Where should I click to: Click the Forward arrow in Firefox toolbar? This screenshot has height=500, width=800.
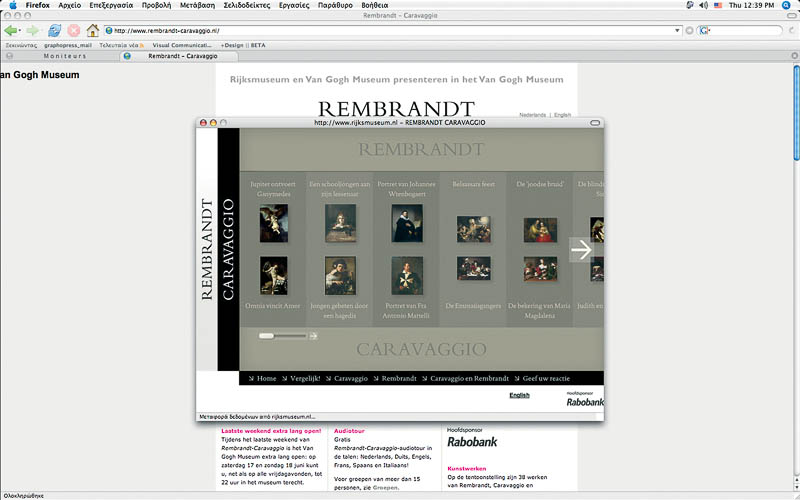(x=32, y=31)
